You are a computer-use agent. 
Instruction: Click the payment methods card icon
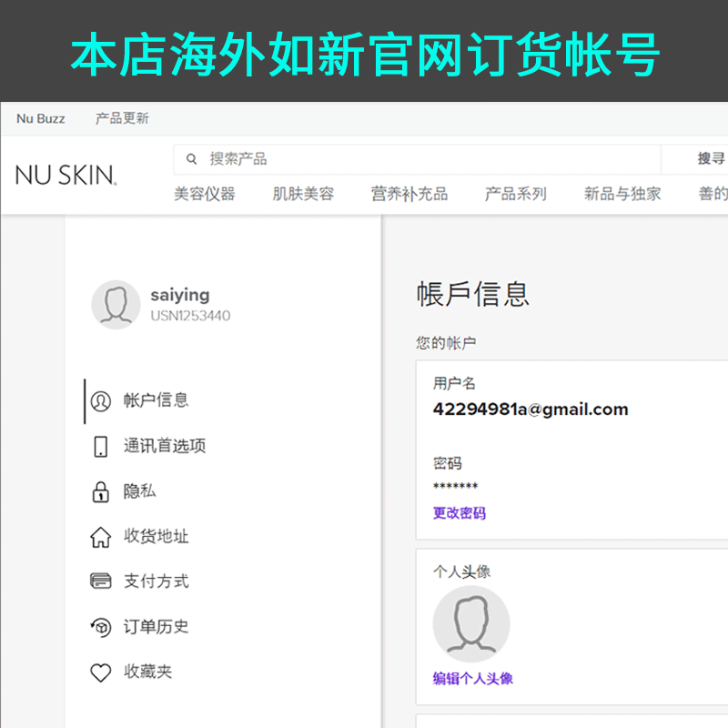tap(101, 581)
